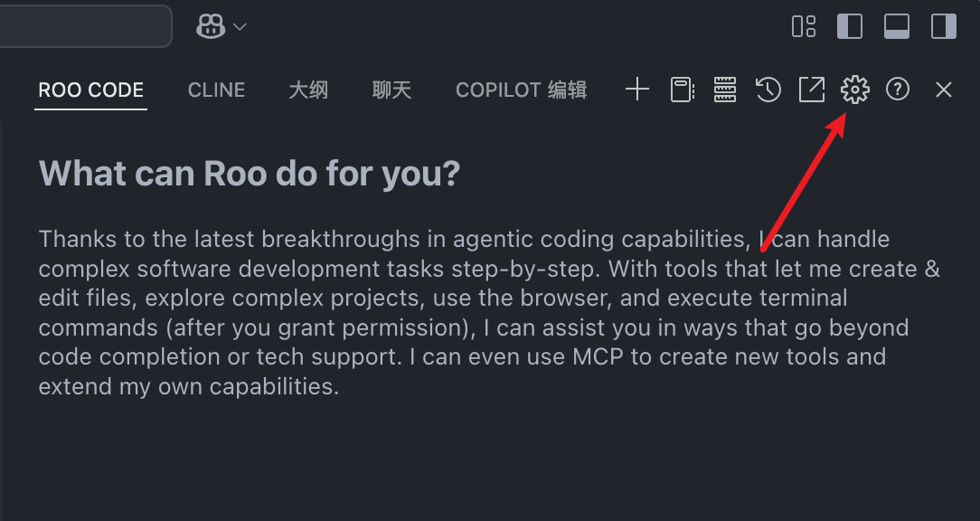This screenshot has height=521, width=980.
Task: Toggle the bottom panel visibility
Action: click(897, 26)
